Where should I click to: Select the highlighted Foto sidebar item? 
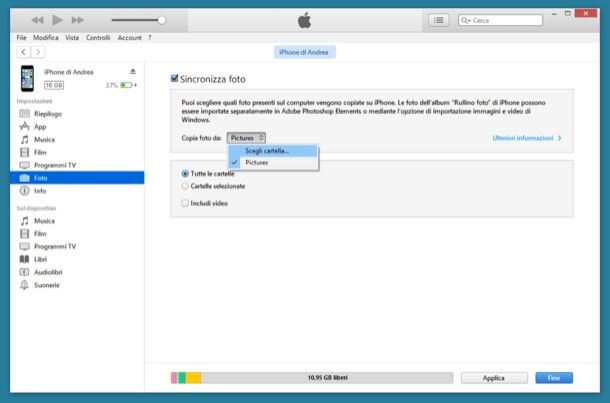pyautogui.click(x=78, y=178)
